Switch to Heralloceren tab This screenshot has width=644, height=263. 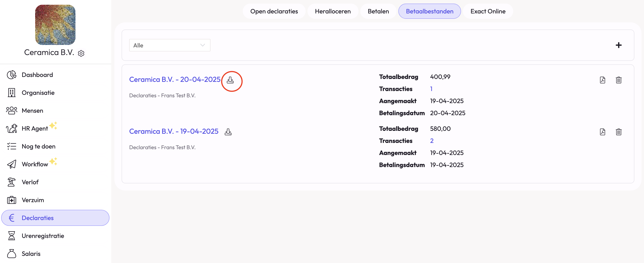click(x=333, y=11)
